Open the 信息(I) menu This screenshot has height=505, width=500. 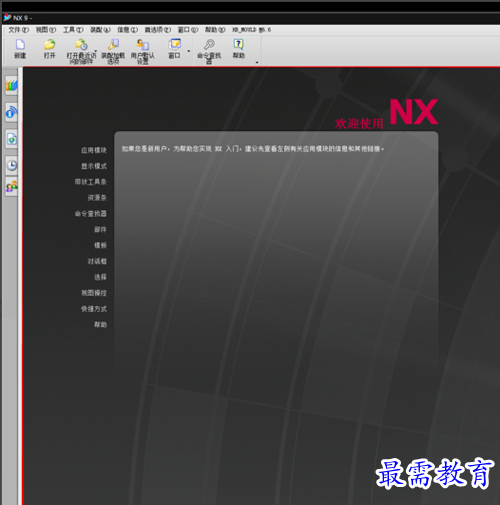[x=127, y=30]
